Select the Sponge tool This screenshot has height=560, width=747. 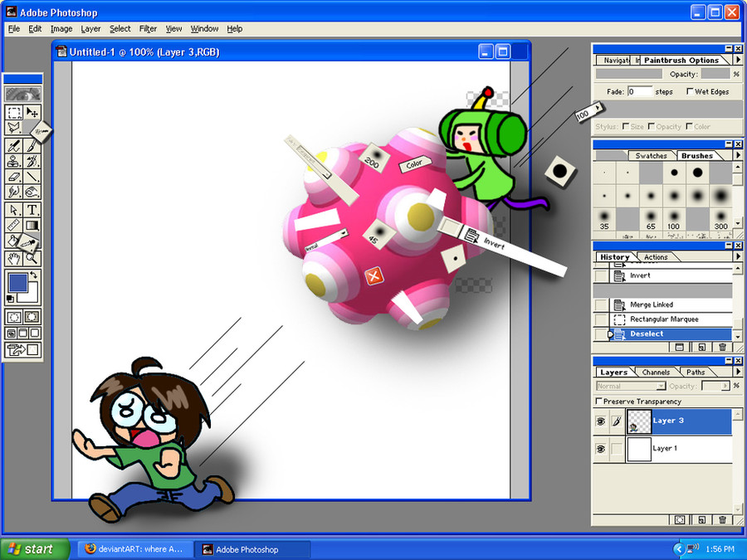pos(32,192)
